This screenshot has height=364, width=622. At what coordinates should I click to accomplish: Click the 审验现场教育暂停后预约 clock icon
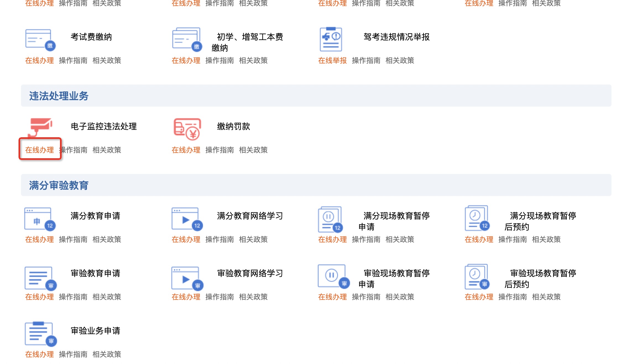coord(477,277)
